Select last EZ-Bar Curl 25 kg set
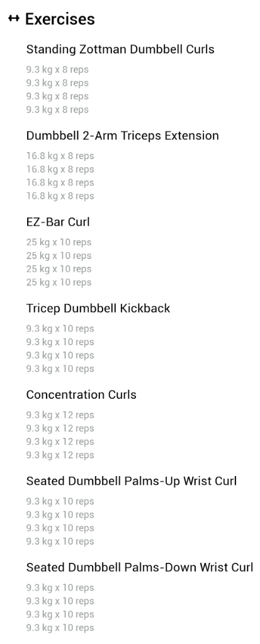The height and width of the screenshot is (644, 260). pyautogui.click(x=59, y=282)
